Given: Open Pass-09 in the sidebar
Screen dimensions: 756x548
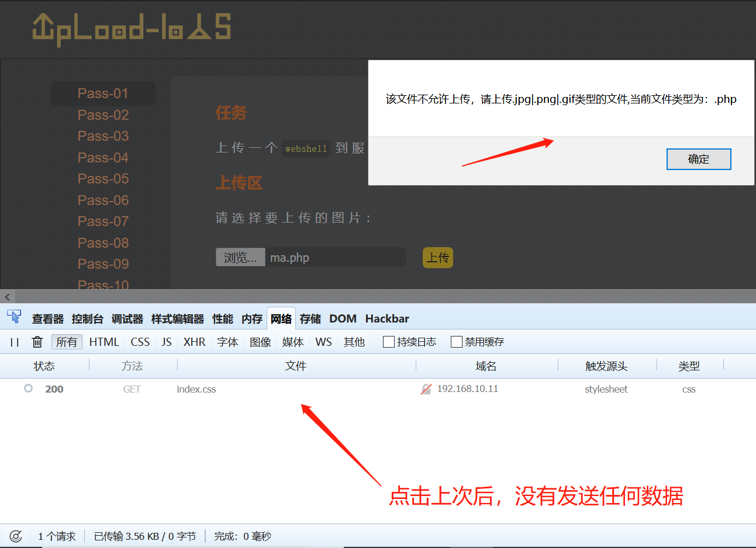Looking at the screenshot, I should [x=103, y=264].
